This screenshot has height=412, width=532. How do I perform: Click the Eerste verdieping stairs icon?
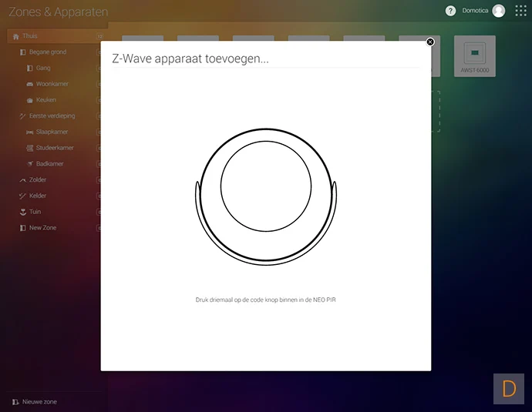point(22,116)
